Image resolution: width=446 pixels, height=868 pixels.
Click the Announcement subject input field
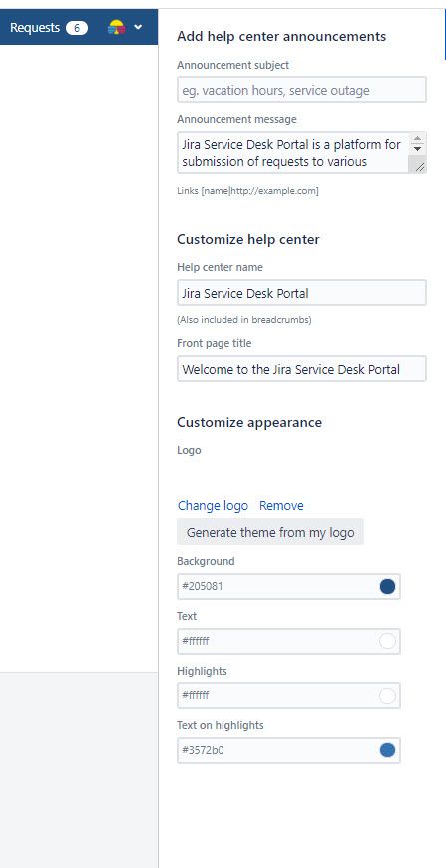(x=301, y=90)
